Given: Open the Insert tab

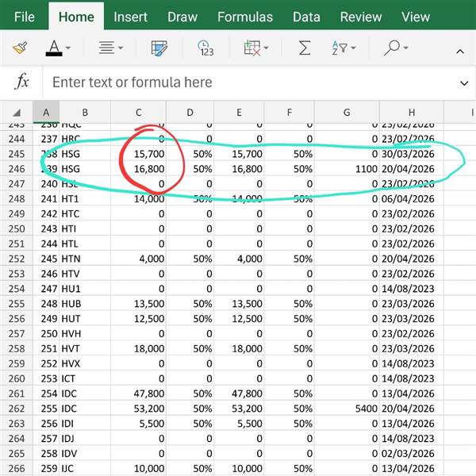Looking at the screenshot, I should [x=130, y=17].
